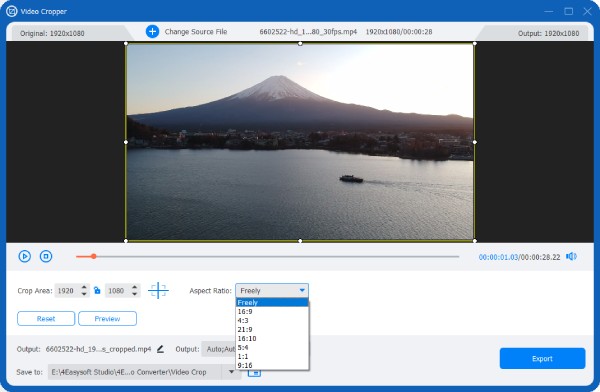600x392 pixels.
Task: Export the cropped video
Action: pos(542,358)
